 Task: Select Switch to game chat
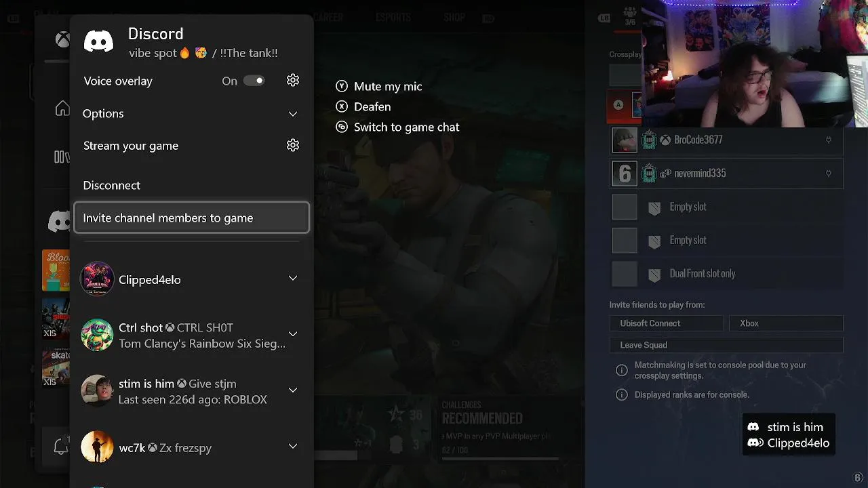[x=406, y=127]
